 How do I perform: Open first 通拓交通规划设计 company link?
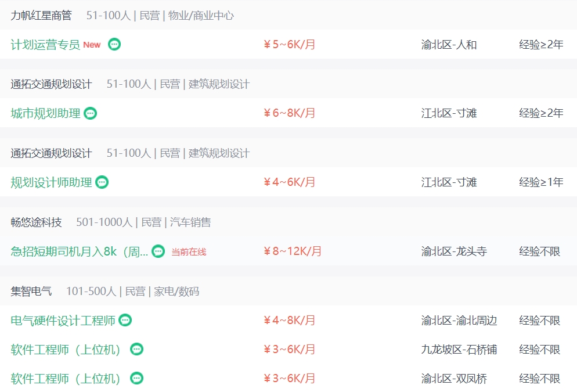(51, 84)
